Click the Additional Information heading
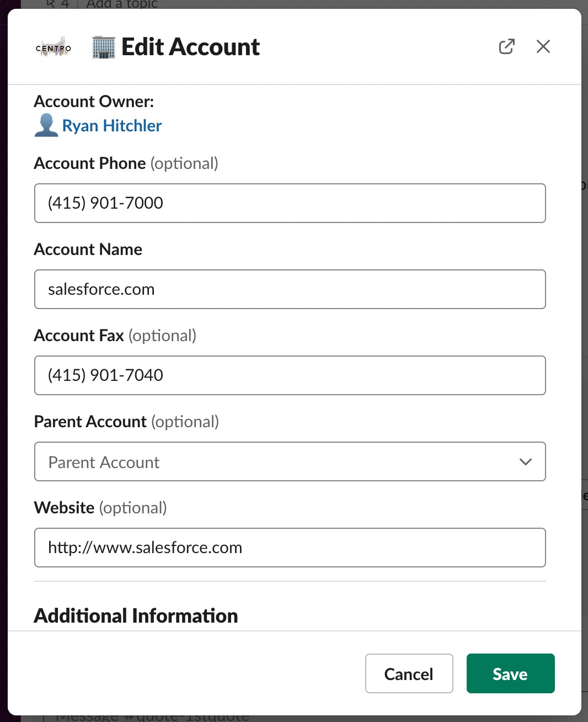Screen dimensions: 588x722 [136, 616]
